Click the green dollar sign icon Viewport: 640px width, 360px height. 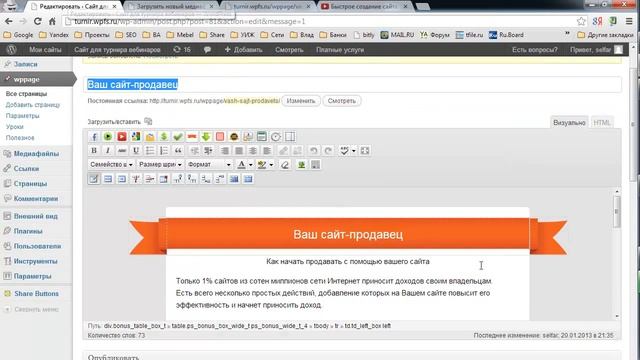164,137
